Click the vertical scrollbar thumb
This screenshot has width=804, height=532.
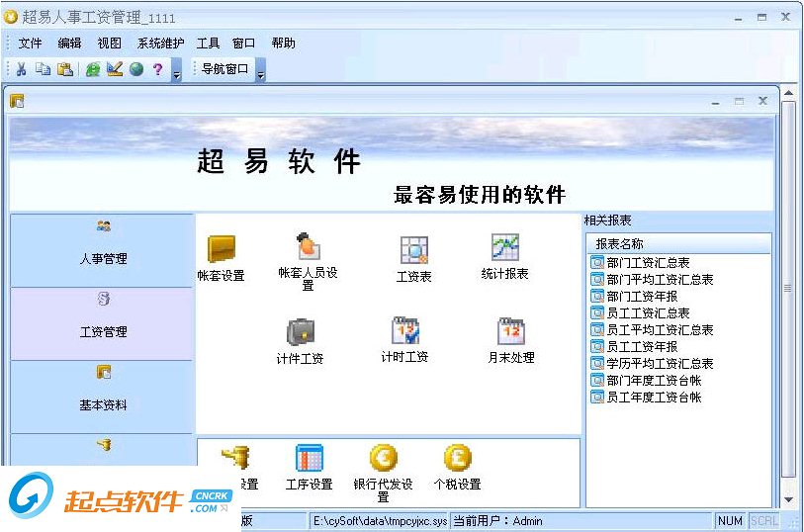[x=788, y=289]
